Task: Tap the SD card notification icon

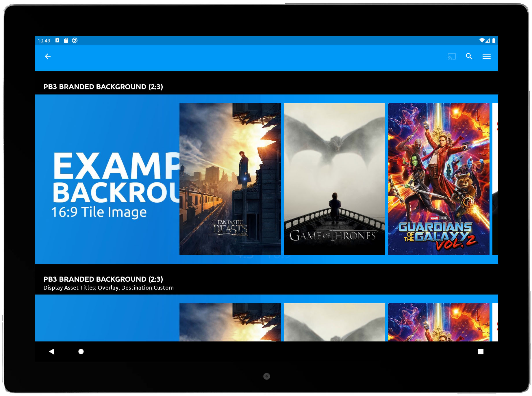Action: click(66, 40)
